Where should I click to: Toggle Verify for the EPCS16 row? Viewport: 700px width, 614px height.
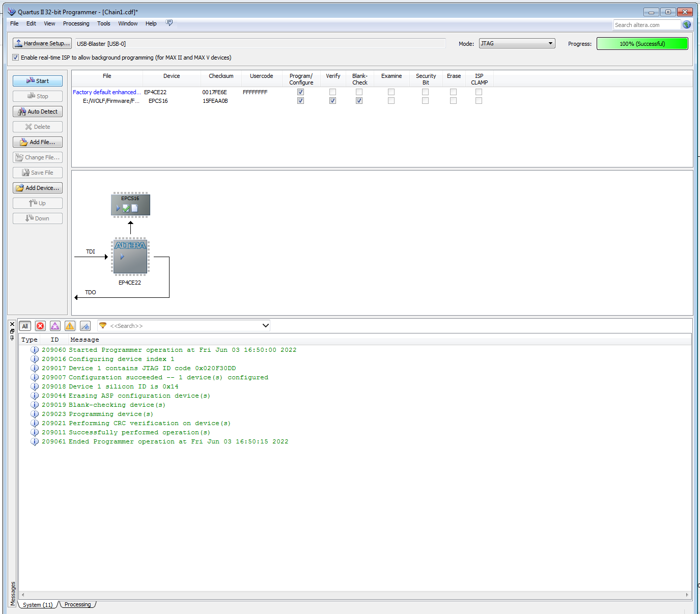click(x=332, y=101)
